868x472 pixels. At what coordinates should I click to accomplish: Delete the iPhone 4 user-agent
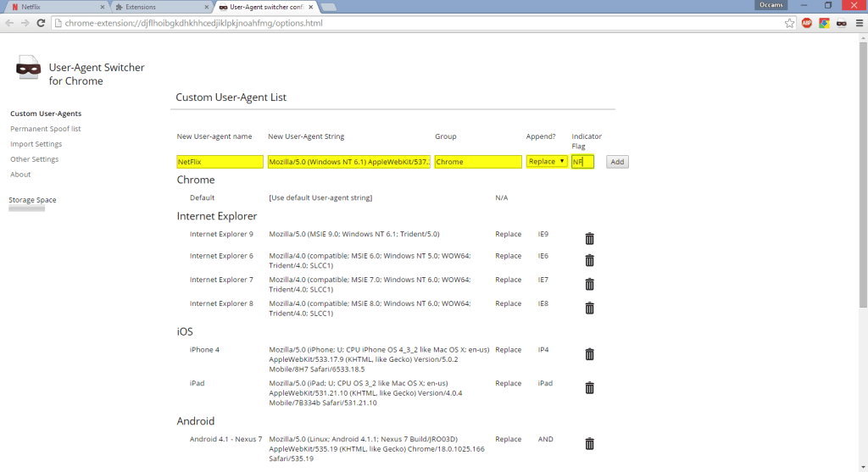(x=590, y=354)
